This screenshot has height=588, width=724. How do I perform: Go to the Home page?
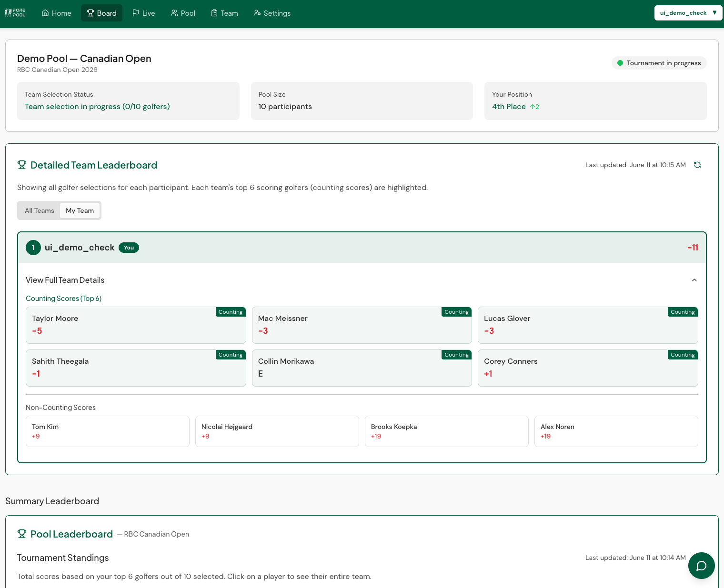click(57, 13)
